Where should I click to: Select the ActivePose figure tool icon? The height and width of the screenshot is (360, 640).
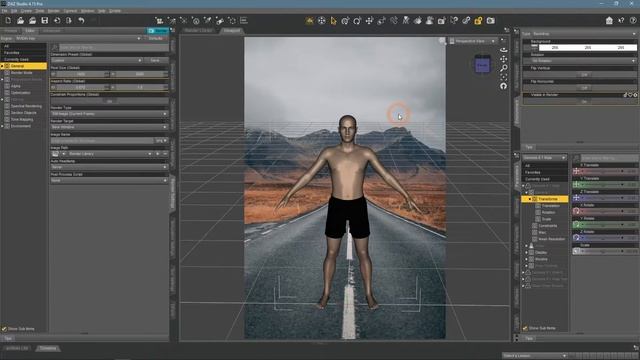406,20
